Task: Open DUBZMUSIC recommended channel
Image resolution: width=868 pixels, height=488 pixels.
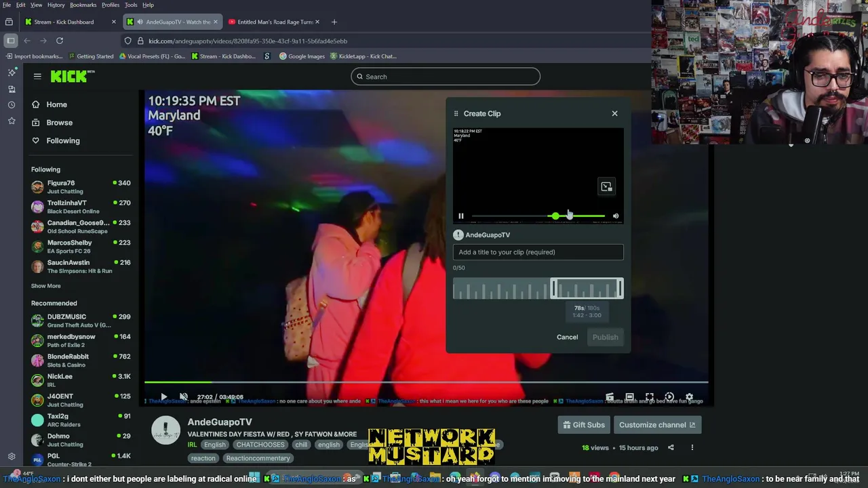Action: point(81,321)
